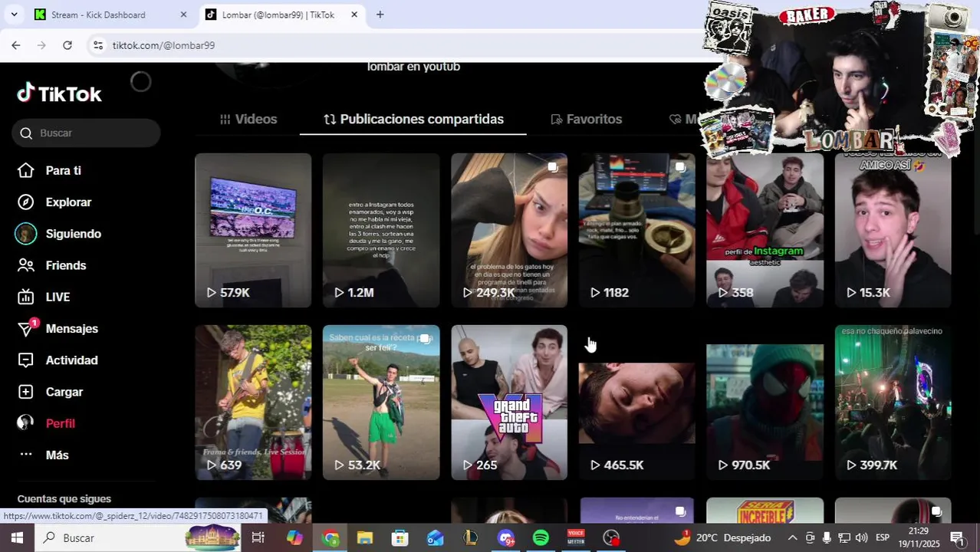Open weather widget showing 20°C Despejado
The width and height of the screenshot is (980, 552).
pyautogui.click(x=723, y=537)
